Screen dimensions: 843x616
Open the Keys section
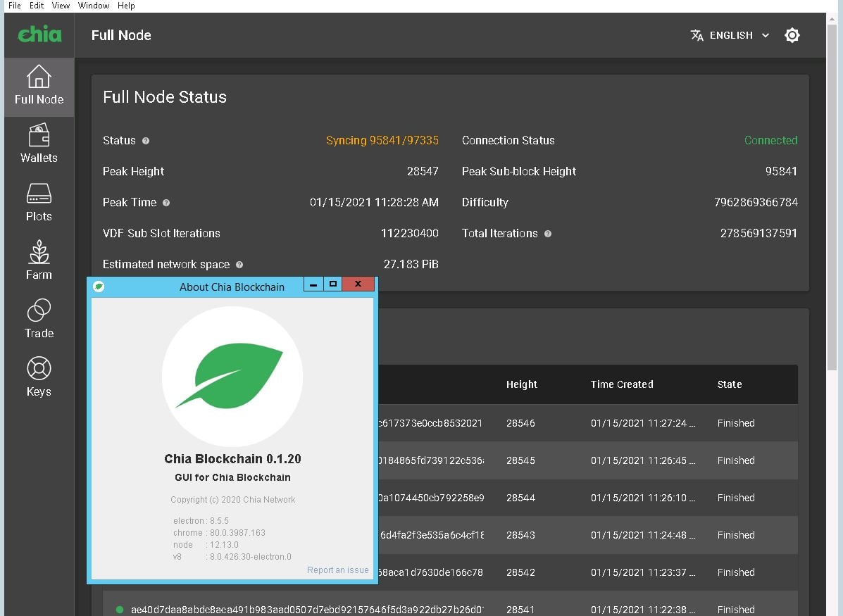[39, 378]
